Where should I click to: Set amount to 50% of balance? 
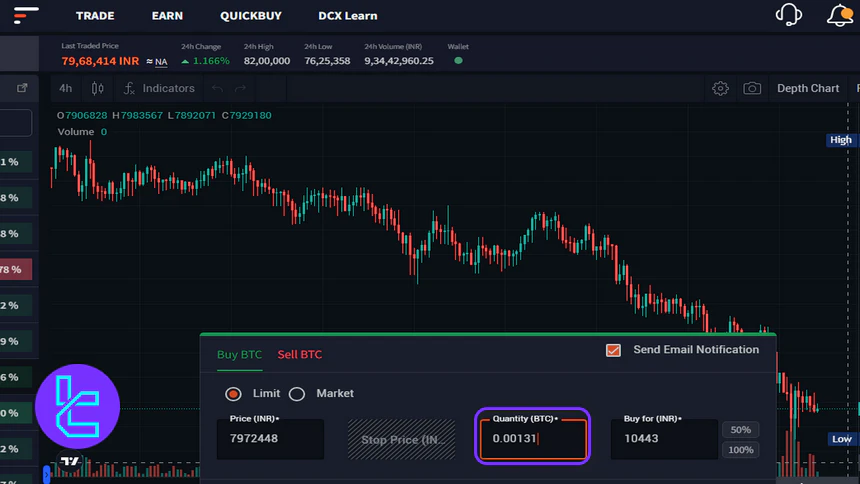tap(740, 430)
